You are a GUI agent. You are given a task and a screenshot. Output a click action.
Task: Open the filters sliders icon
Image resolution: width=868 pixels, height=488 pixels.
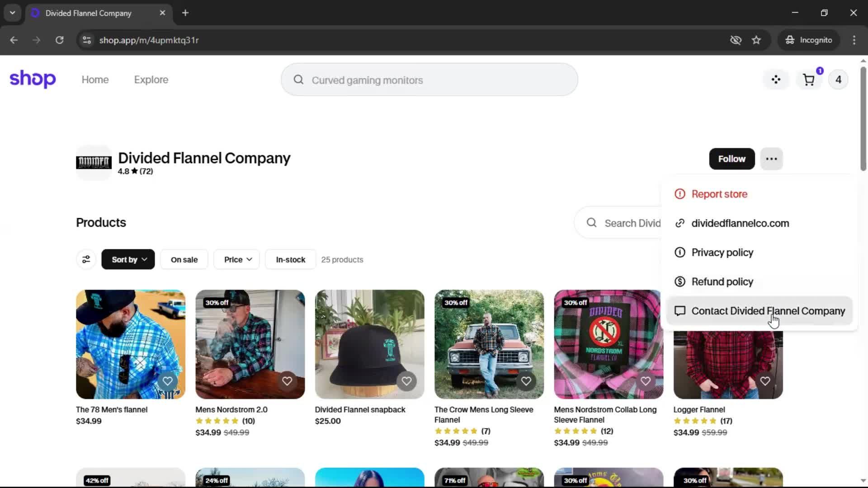[86, 259]
